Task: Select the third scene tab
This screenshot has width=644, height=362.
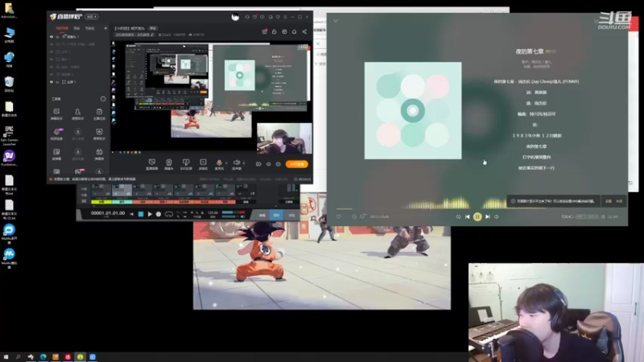Action: click(x=89, y=28)
